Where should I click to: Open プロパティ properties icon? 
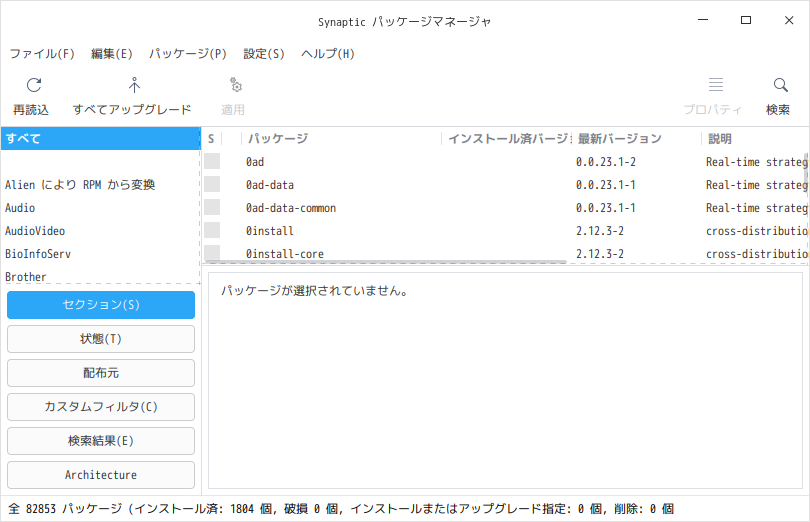pos(715,84)
